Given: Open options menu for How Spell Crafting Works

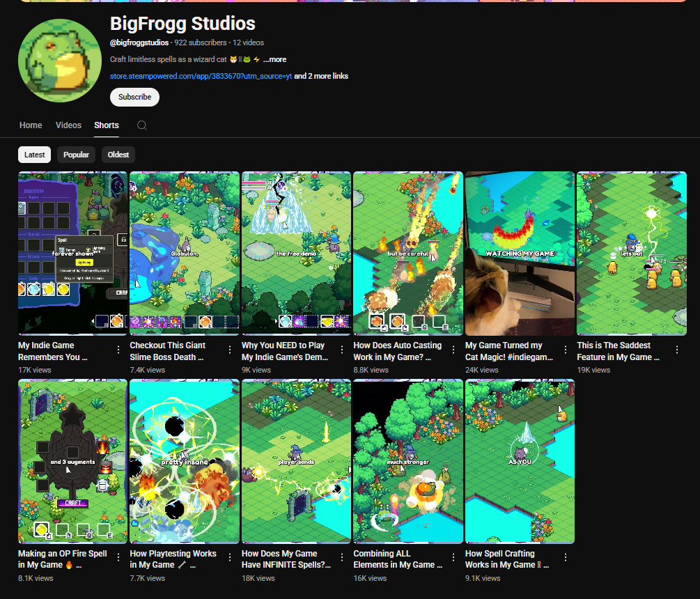Looking at the screenshot, I should tap(566, 557).
